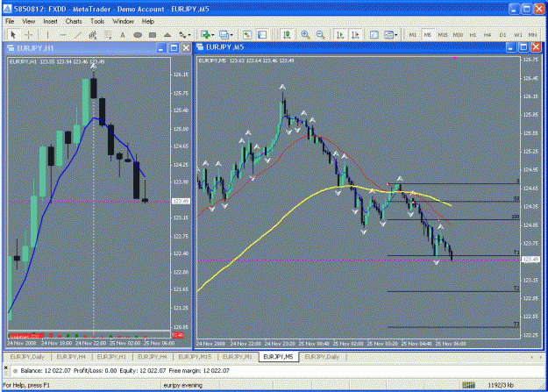
Task: Open the Tools menu
Action: 97,21
